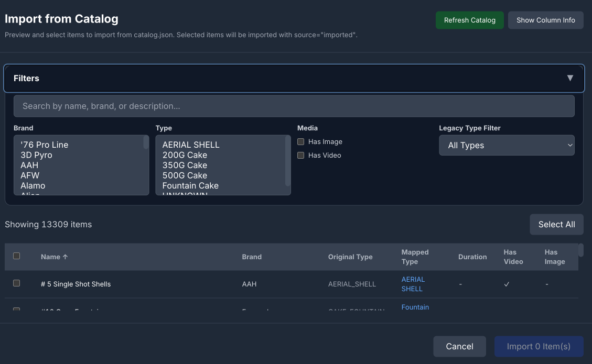Enable the Has Image checkbox
The image size is (592, 364).
pyautogui.click(x=300, y=142)
